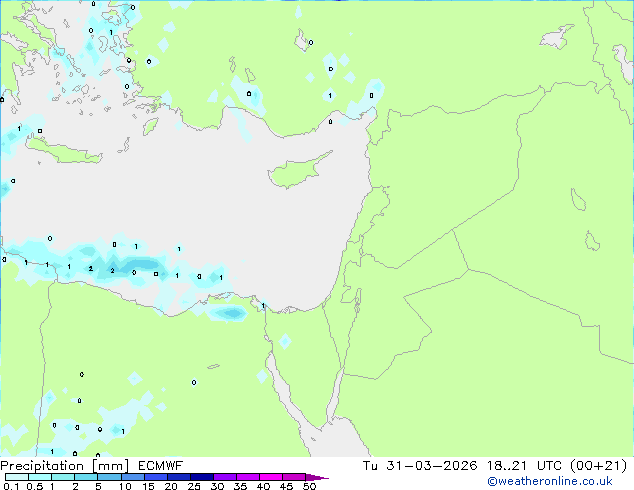
Task: Click the 'Precipitation [mm]' title text
Action: pos(64,466)
